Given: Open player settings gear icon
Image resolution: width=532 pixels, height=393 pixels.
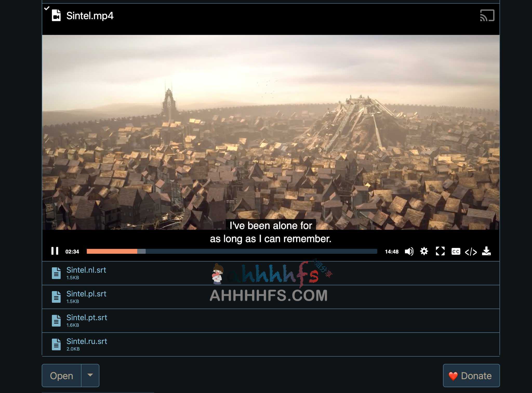Looking at the screenshot, I should click(424, 251).
